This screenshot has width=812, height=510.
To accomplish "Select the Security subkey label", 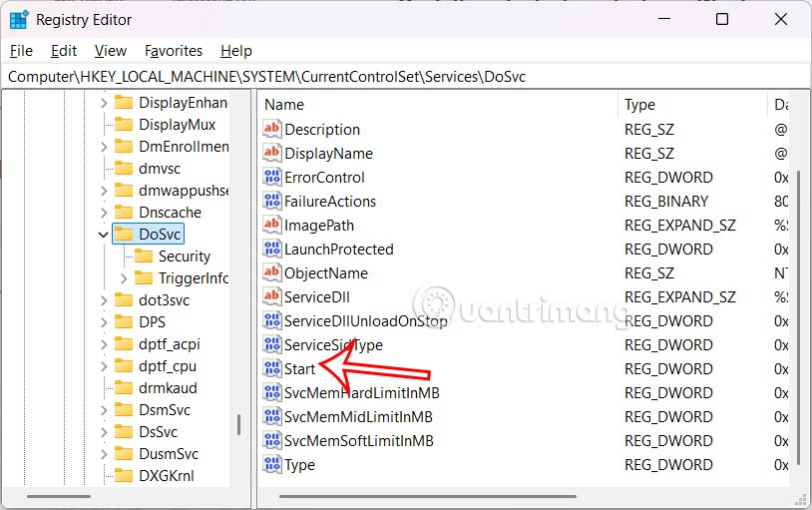I will point(185,256).
